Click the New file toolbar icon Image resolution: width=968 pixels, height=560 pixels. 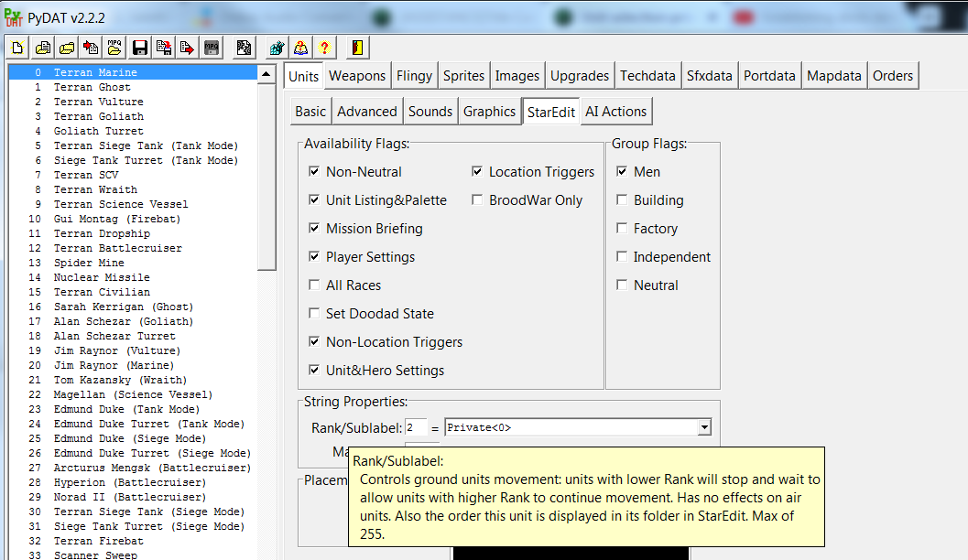[x=18, y=48]
